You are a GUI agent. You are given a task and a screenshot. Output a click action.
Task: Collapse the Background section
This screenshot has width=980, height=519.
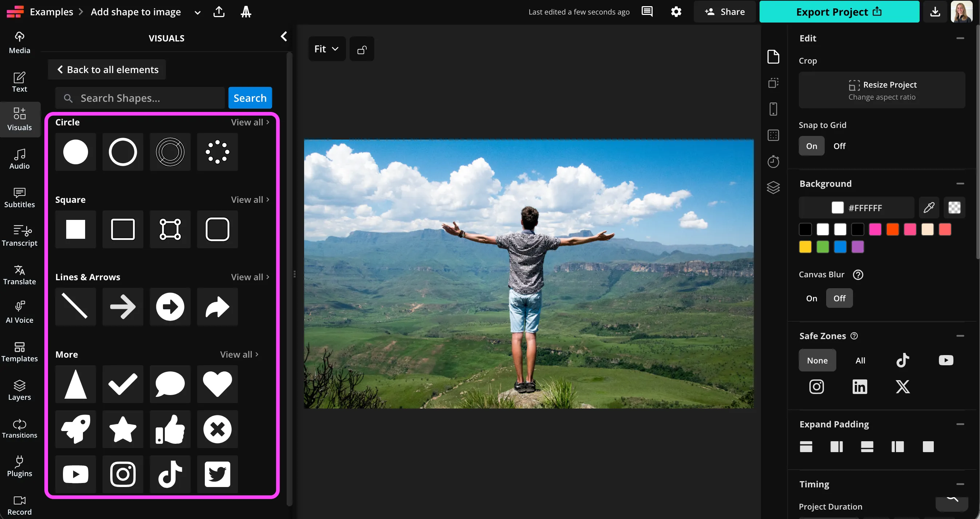tap(961, 183)
